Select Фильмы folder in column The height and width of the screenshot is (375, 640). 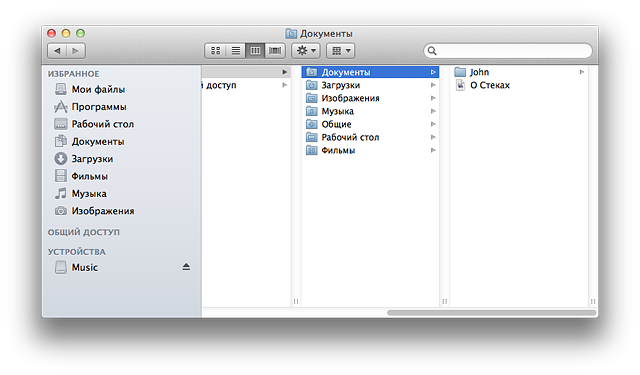tap(370, 151)
